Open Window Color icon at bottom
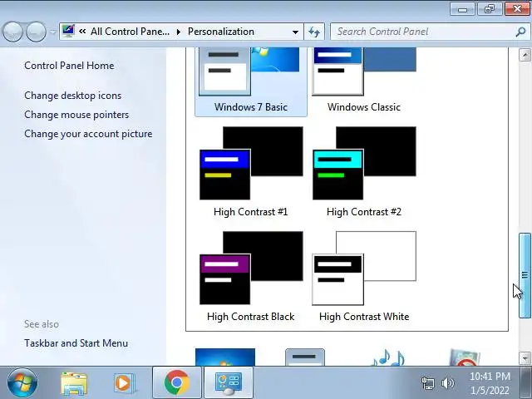Viewport: 532px width, 399px height. pyautogui.click(x=305, y=357)
